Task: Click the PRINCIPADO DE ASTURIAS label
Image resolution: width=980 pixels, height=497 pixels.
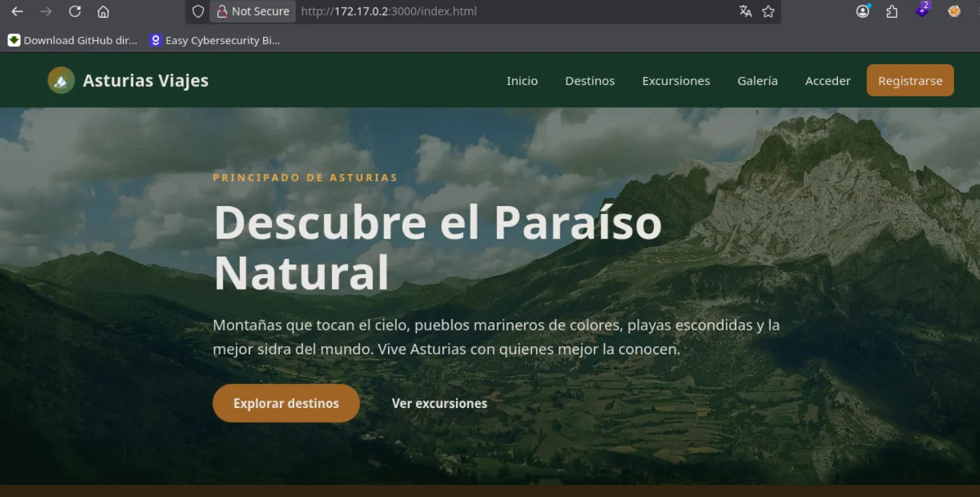Action: point(305,177)
